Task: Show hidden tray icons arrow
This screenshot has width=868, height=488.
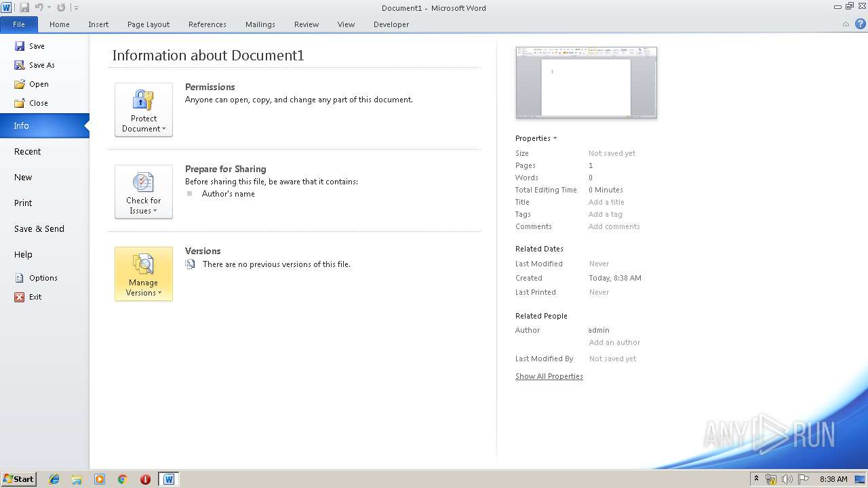Action: tap(756, 479)
